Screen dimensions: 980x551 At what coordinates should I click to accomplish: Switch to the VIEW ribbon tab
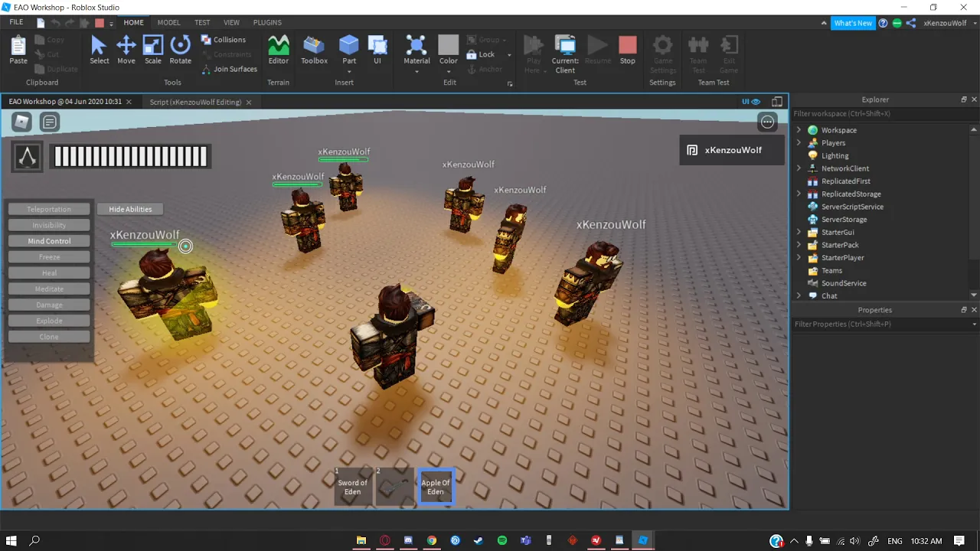pyautogui.click(x=231, y=23)
